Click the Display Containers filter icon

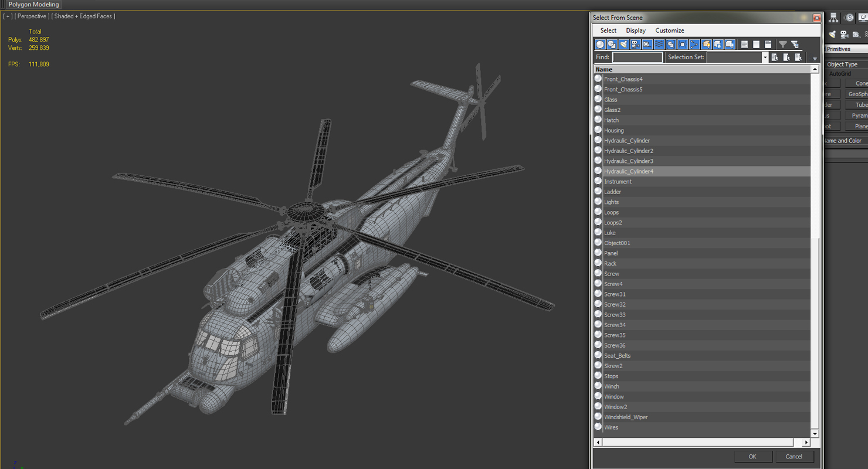706,45
